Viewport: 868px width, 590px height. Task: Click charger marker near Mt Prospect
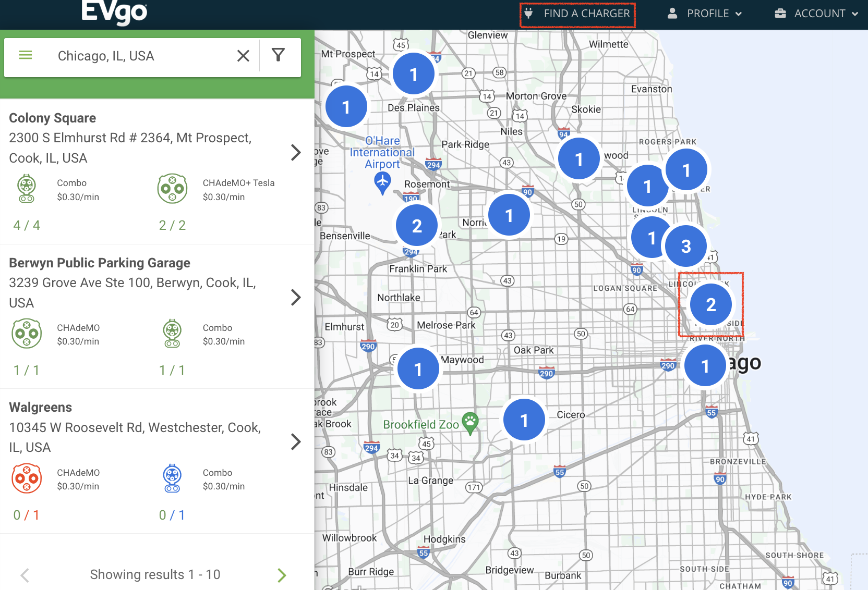[x=346, y=107]
